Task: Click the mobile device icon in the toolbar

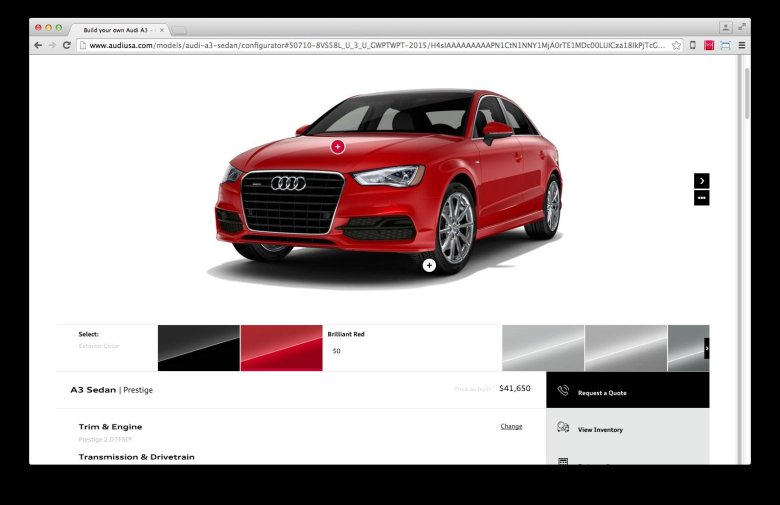Action: click(x=693, y=45)
